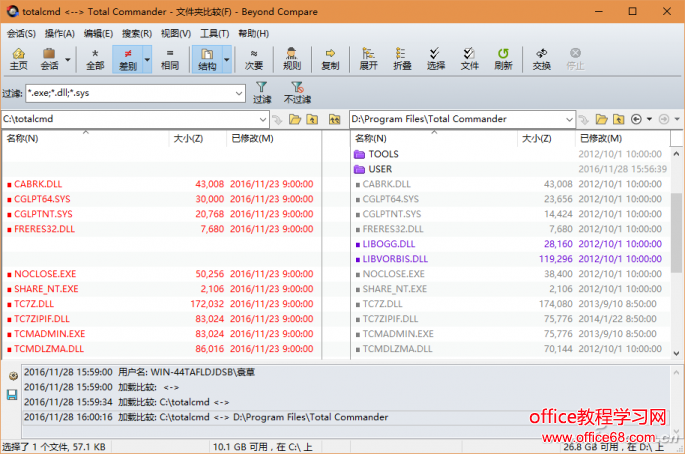Click the 过滤 (Filter) button beside the filter box

coord(262,93)
